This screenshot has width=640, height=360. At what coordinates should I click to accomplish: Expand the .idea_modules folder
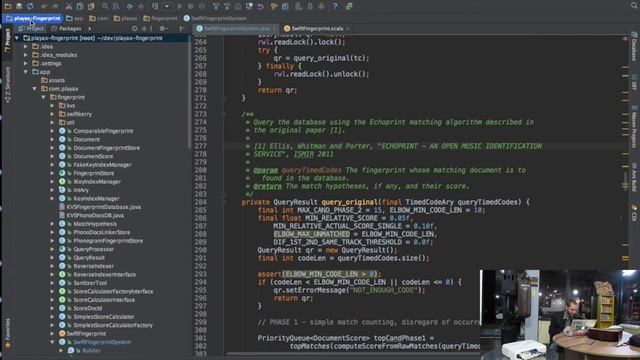pos(26,55)
